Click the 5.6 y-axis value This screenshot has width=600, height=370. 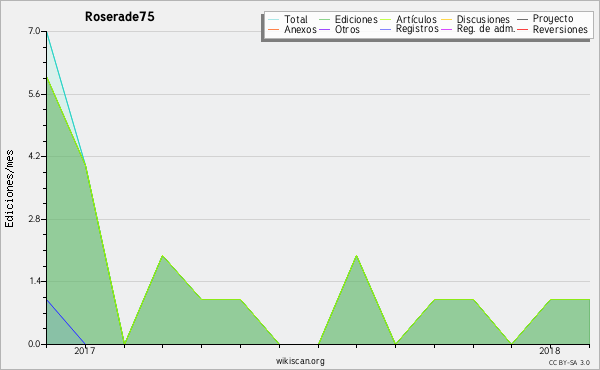tap(34, 94)
